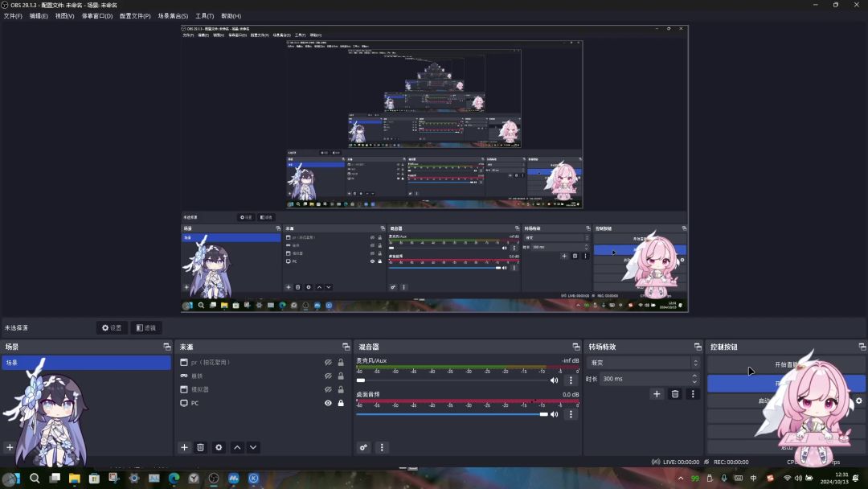
Task: Add a new scene with the plus icon
Action: [10, 447]
